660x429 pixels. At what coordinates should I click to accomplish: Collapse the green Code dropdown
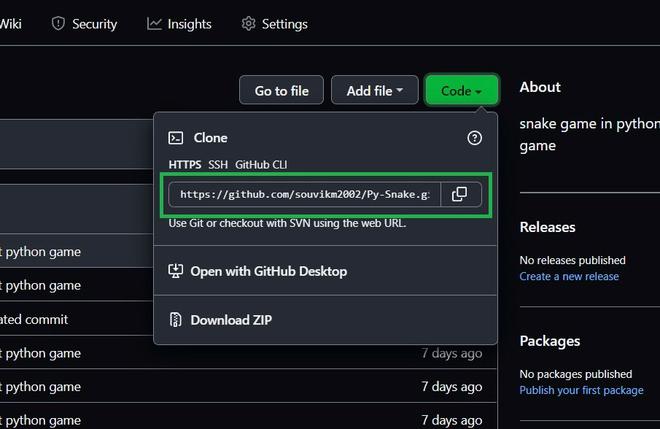pos(462,90)
